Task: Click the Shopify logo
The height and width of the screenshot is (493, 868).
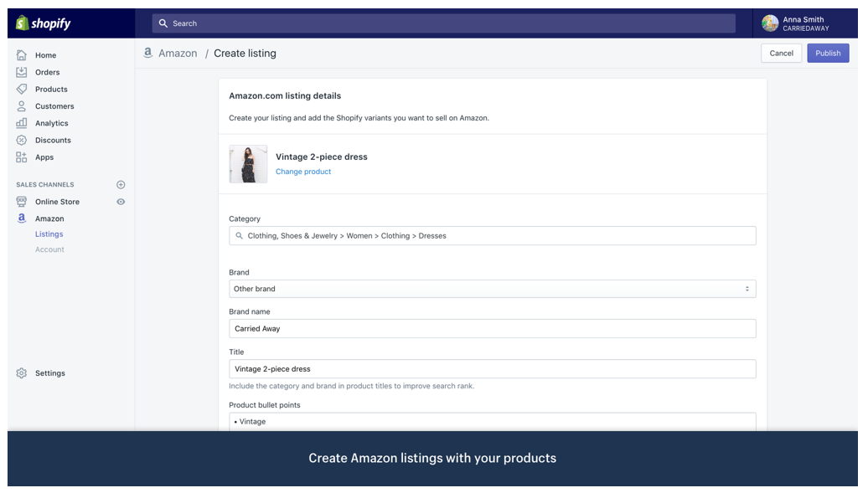Action: (x=44, y=23)
